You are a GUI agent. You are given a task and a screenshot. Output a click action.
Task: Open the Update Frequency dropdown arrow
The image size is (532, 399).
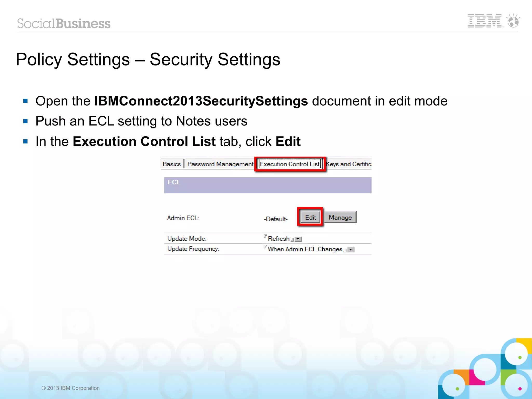351,250
